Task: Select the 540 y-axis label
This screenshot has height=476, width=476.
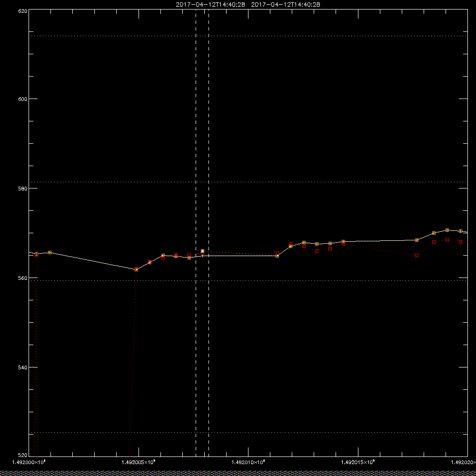Action: (x=23, y=367)
